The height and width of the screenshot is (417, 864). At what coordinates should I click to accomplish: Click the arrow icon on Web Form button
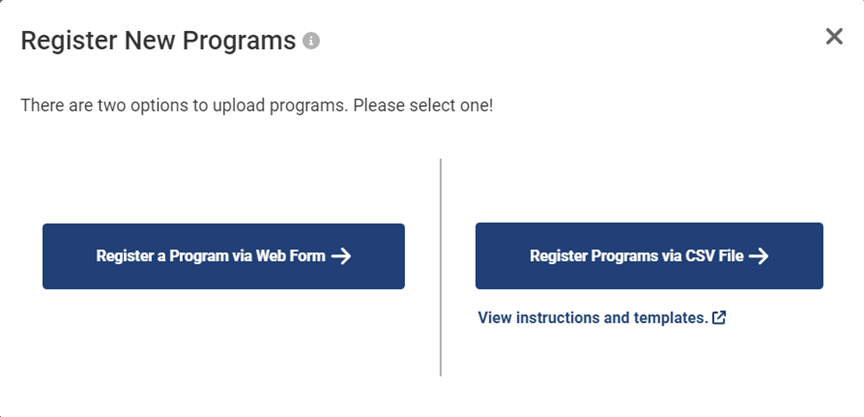coord(341,256)
